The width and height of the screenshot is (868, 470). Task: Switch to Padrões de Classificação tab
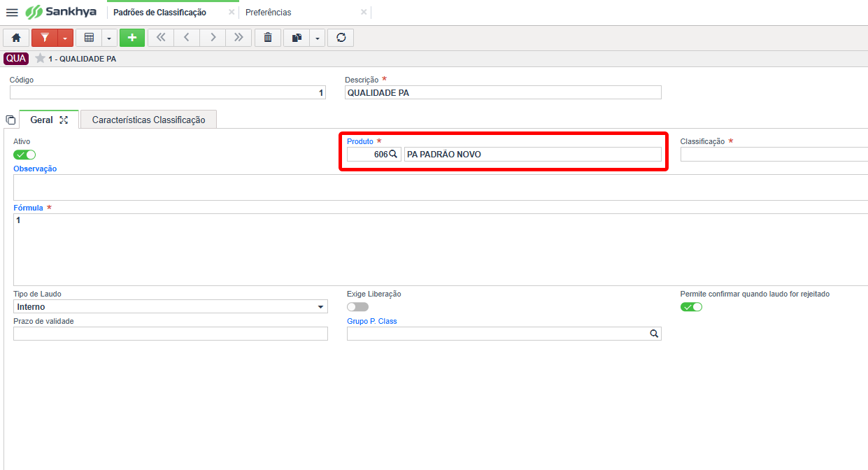pyautogui.click(x=159, y=13)
